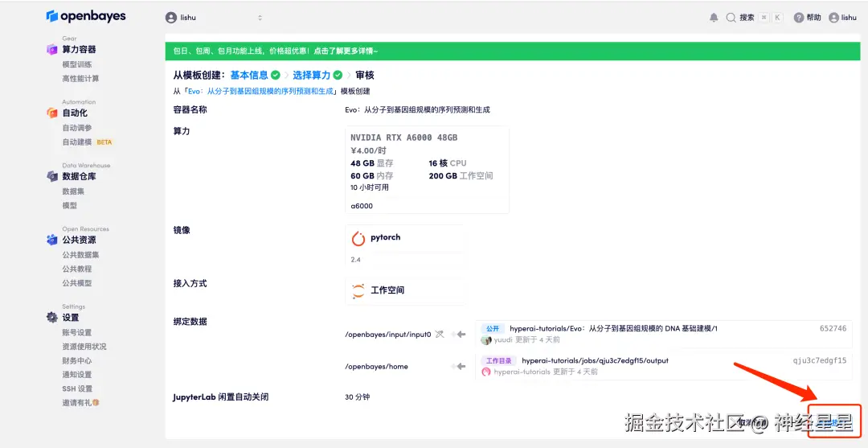The image size is (868, 448).
Task: Click the 工作目录 tag
Action: (499, 360)
